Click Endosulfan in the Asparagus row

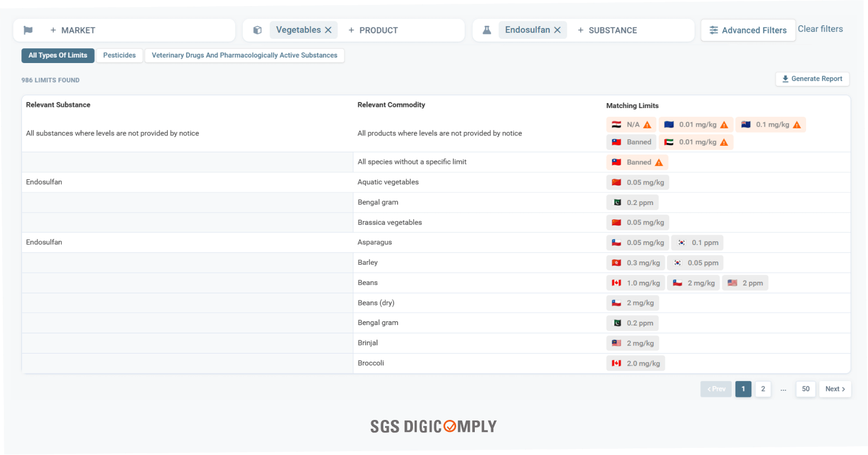(x=44, y=242)
